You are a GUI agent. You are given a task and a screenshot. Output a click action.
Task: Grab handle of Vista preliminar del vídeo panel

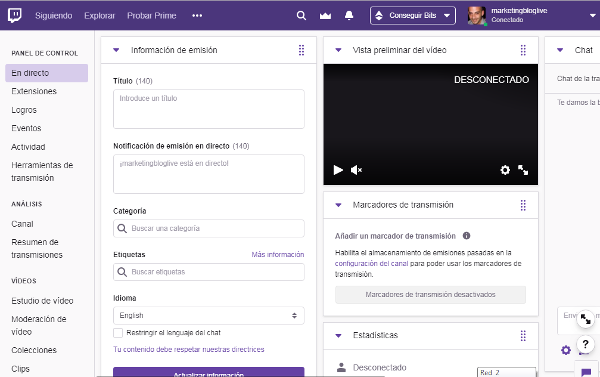pyautogui.click(x=523, y=50)
